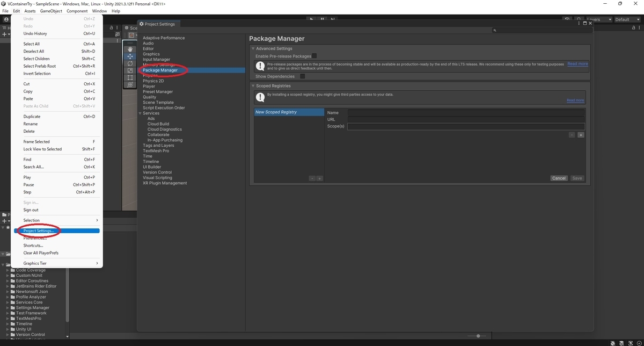Open Read more link for pre-release packages

point(577,64)
